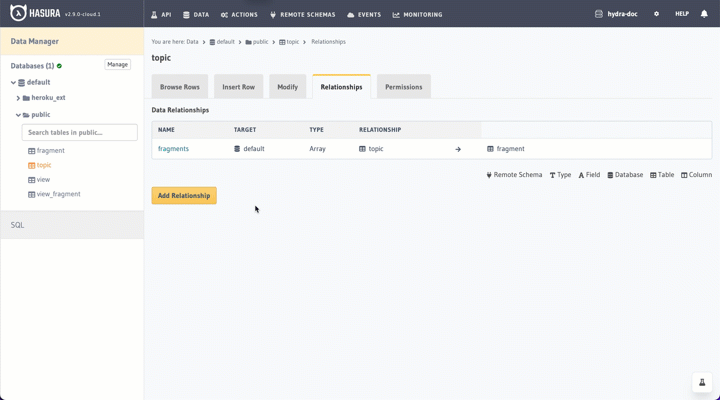Click the Data breadcrumb link

[192, 42]
